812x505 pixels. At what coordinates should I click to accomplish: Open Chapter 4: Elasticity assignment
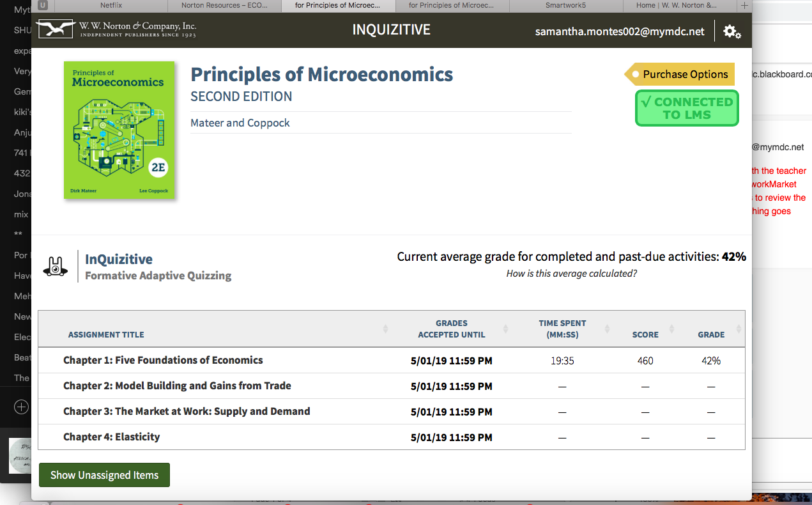[x=111, y=437]
